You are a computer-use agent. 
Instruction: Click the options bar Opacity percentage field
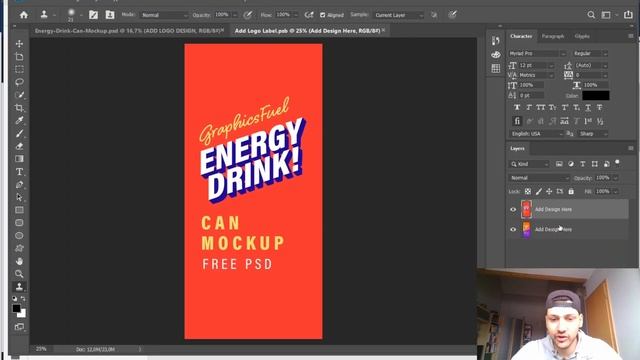(x=222, y=15)
